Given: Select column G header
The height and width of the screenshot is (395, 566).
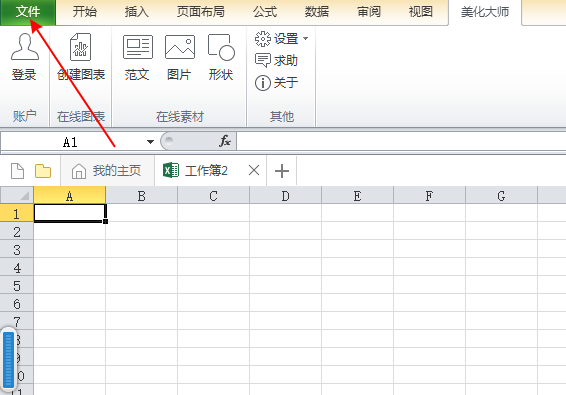Looking at the screenshot, I should tap(501, 195).
